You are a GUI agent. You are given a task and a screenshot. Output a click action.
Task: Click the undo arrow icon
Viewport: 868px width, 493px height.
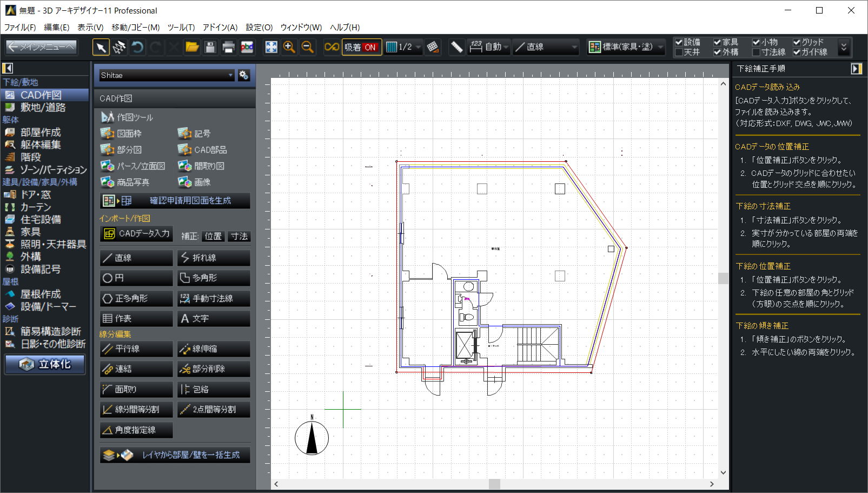click(137, 47)
